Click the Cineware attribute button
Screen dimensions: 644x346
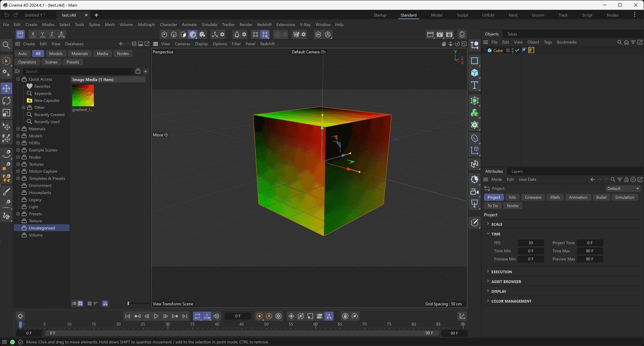[533, 197]
